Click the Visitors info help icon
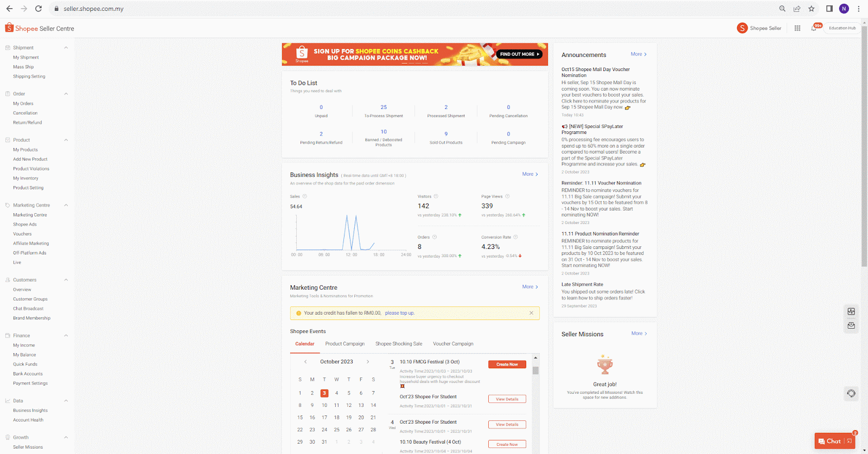Viewport: 868px width, 454px height. [436, 196]
